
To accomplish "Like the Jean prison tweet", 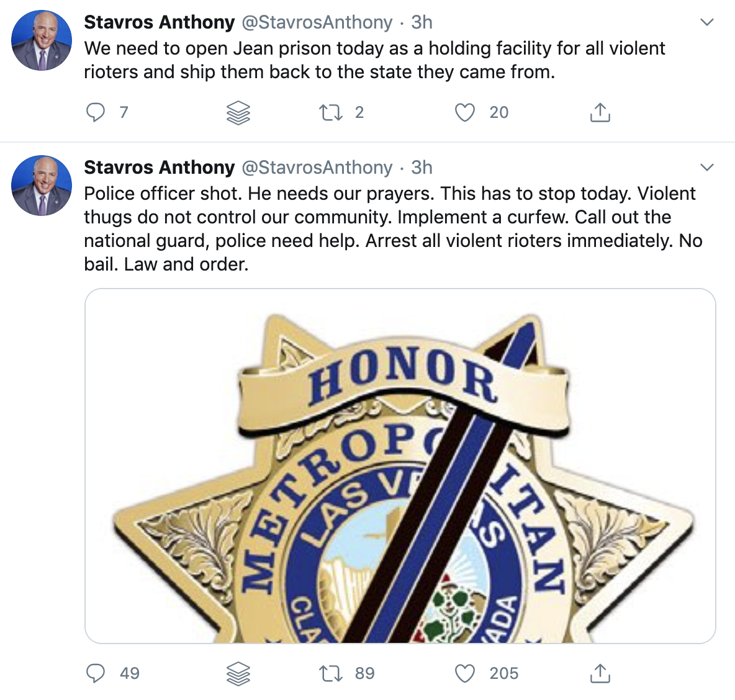I will pos(465,112).
